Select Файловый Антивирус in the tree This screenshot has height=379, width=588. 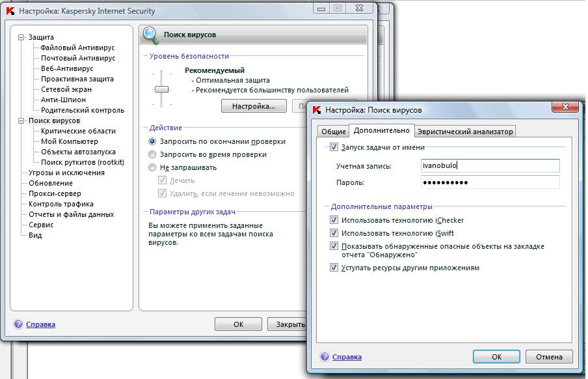point(77,48)
